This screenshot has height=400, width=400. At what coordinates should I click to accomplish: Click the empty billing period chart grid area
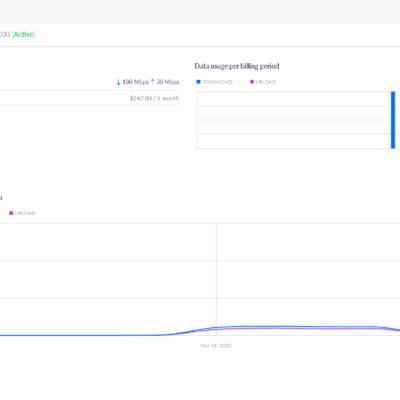[293, 120]
